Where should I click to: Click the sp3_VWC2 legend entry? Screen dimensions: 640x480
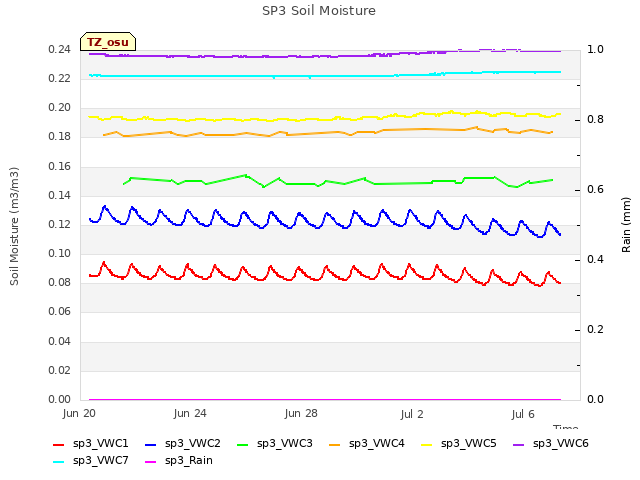point(183,444)
